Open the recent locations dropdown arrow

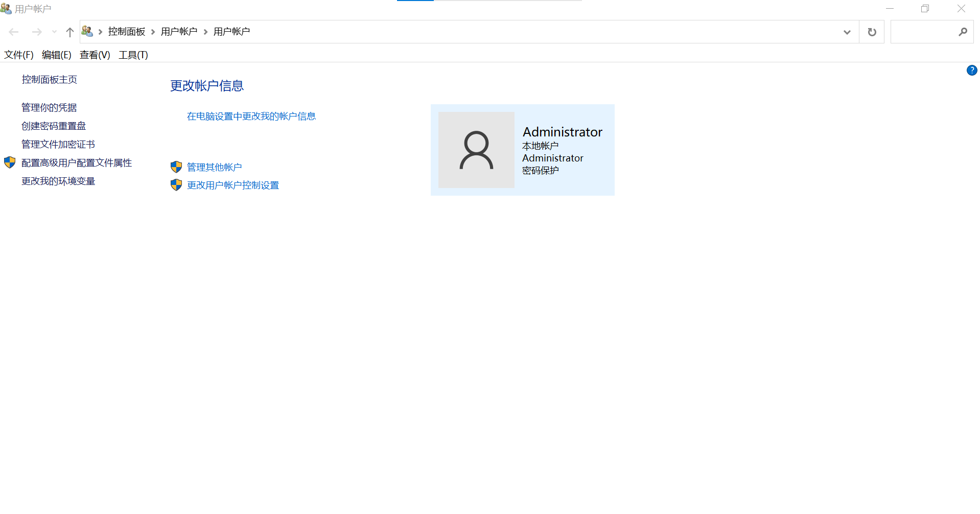tap(54, 32)
